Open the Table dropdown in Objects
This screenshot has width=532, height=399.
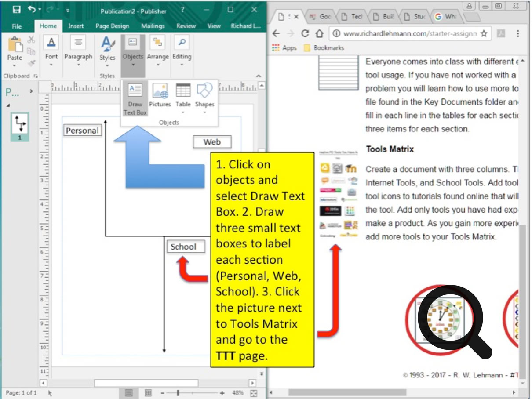(x=183, y=99)
